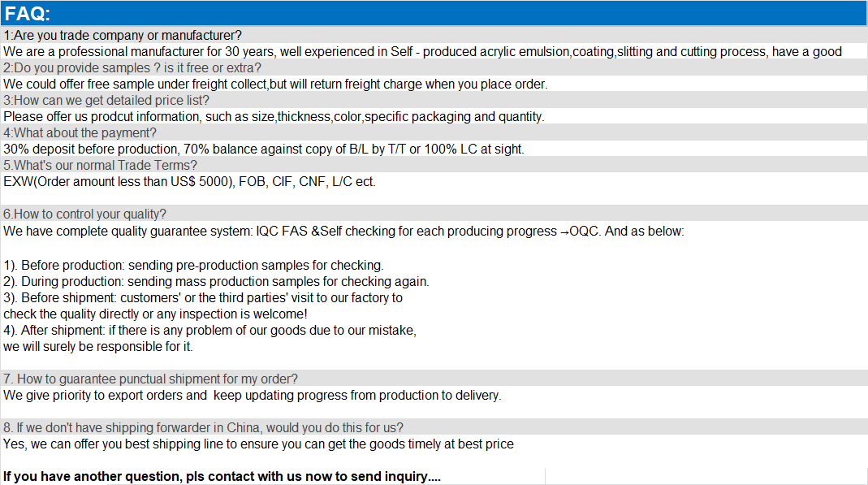Select question 1 about trade company or manufacturer
The width and height of the screenshot is (868, 485).
pos(123,36)
